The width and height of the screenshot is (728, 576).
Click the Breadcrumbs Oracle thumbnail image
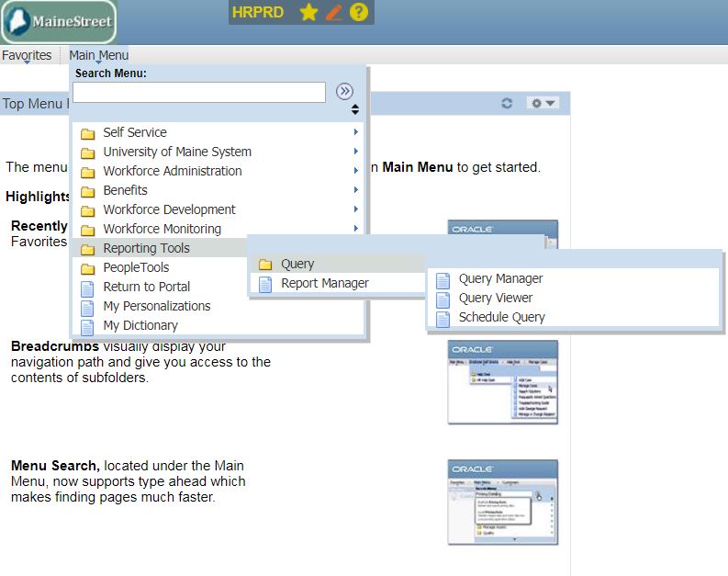point(503,382)
